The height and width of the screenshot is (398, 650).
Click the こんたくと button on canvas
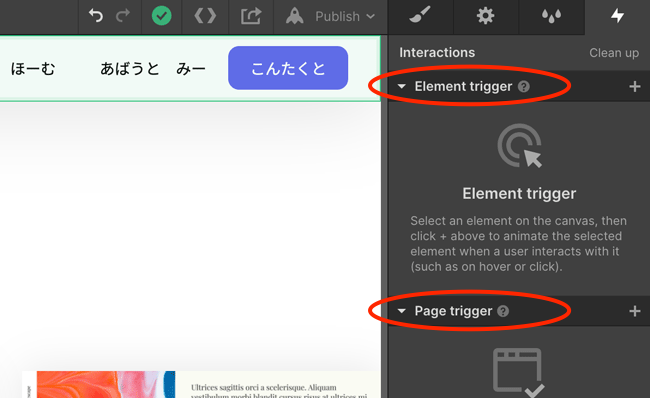point(288,68)
